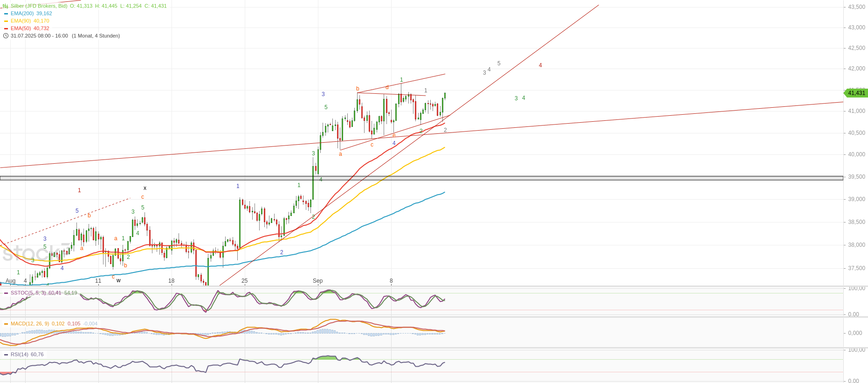Open the MACD(12, 26, 9) indicator label
This screenshot has width=868, height=383.
coord(29,324)
